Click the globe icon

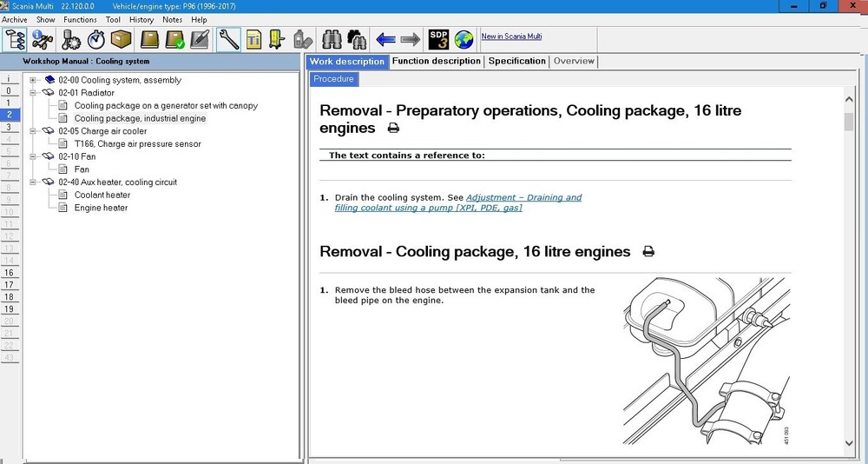pos(464,39)
